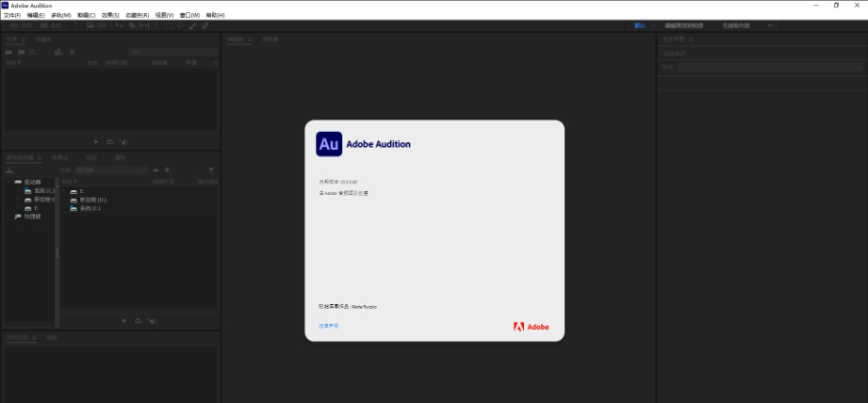Switch to the 属性 tab

pos(120,157)
